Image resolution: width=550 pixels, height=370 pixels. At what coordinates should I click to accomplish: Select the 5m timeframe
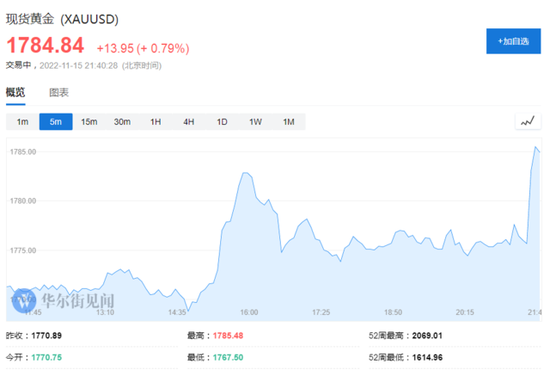click(56, 122)
